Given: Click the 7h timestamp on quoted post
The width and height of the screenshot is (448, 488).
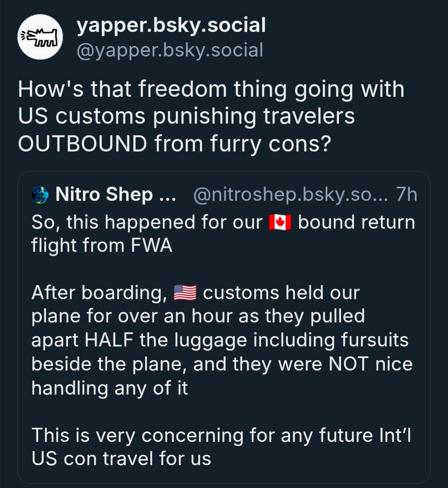Looking at the screenshot, I should pos(407,195).
